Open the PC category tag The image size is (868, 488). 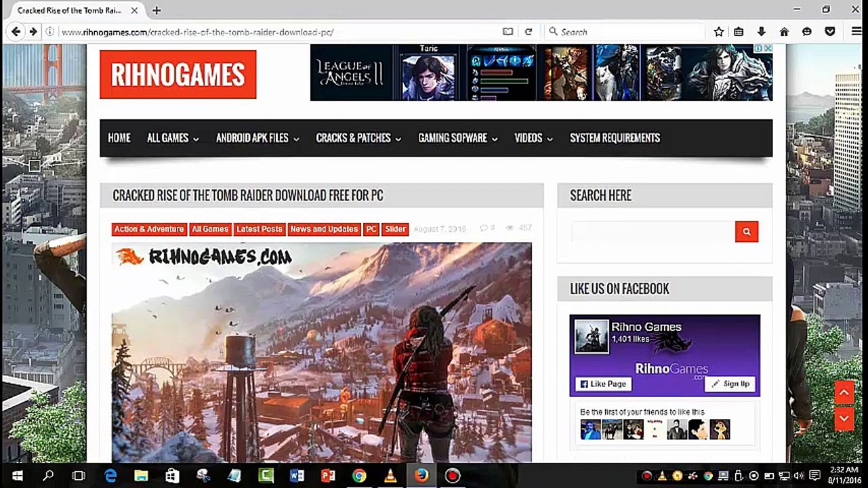(x=371, y=229)
